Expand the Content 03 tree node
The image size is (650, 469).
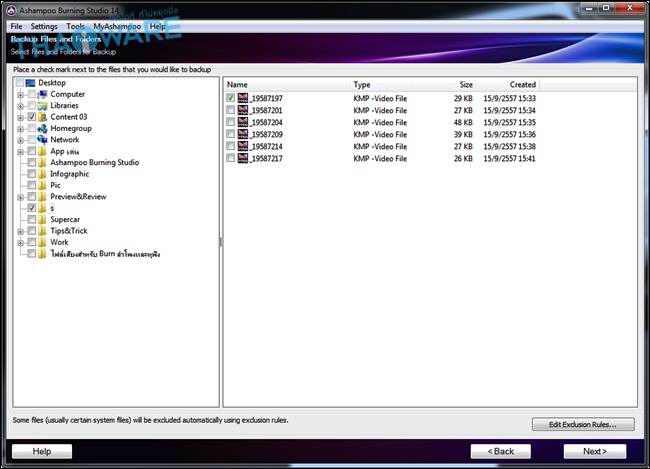(20, 118)
